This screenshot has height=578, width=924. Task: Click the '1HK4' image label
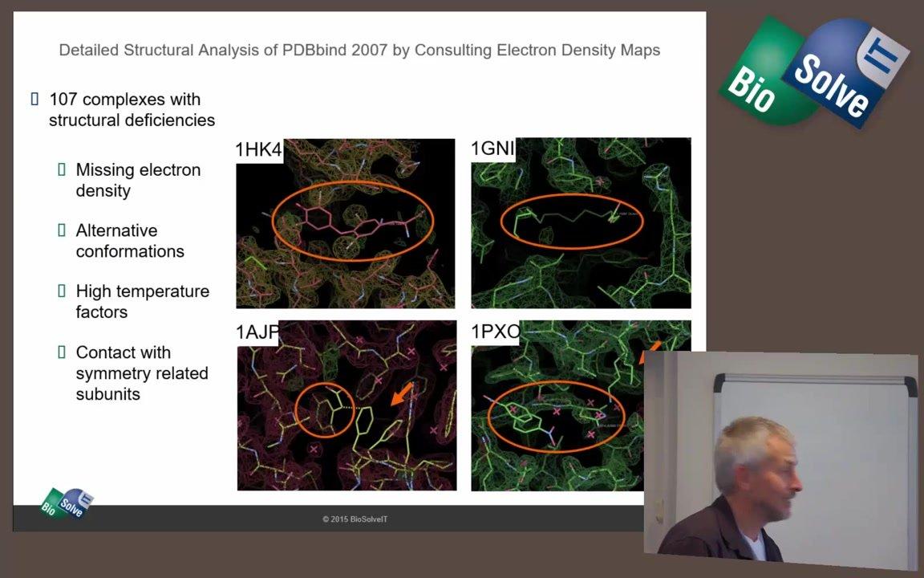click(x=258, y=150)
